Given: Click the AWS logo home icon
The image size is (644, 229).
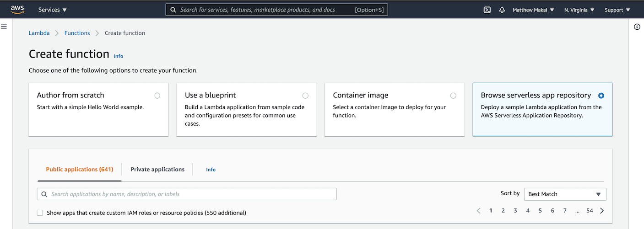Looking at the screenshot, I should [17, 9].
